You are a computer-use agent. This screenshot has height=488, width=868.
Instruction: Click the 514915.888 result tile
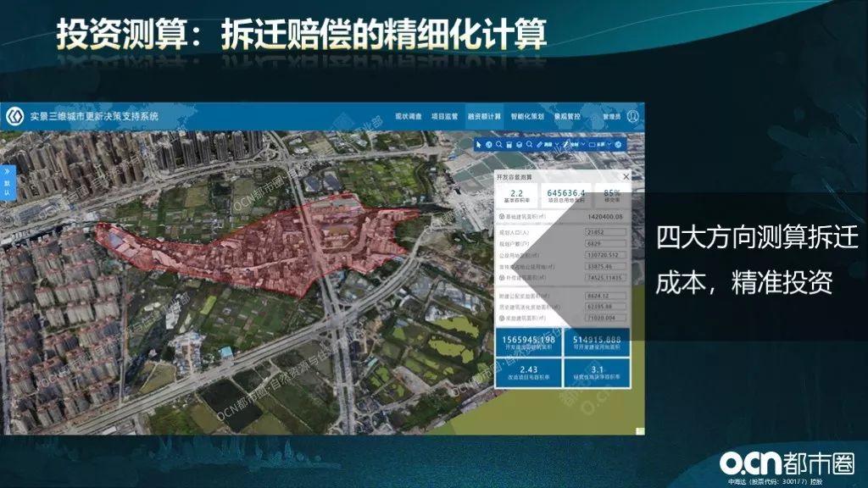(x=597, y=342)
